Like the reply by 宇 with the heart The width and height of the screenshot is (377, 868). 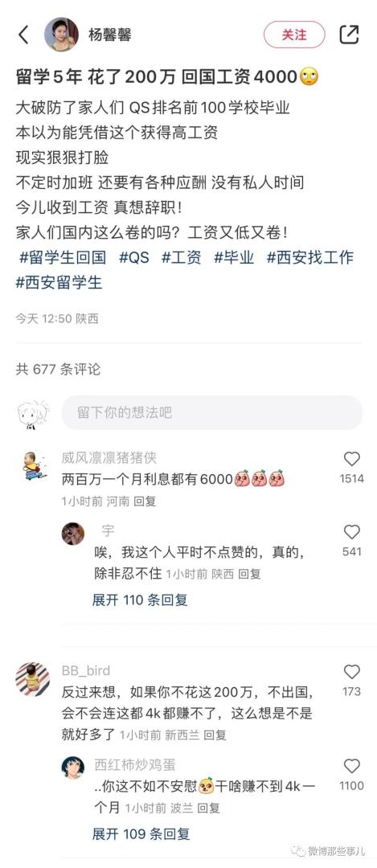point(351,532)
